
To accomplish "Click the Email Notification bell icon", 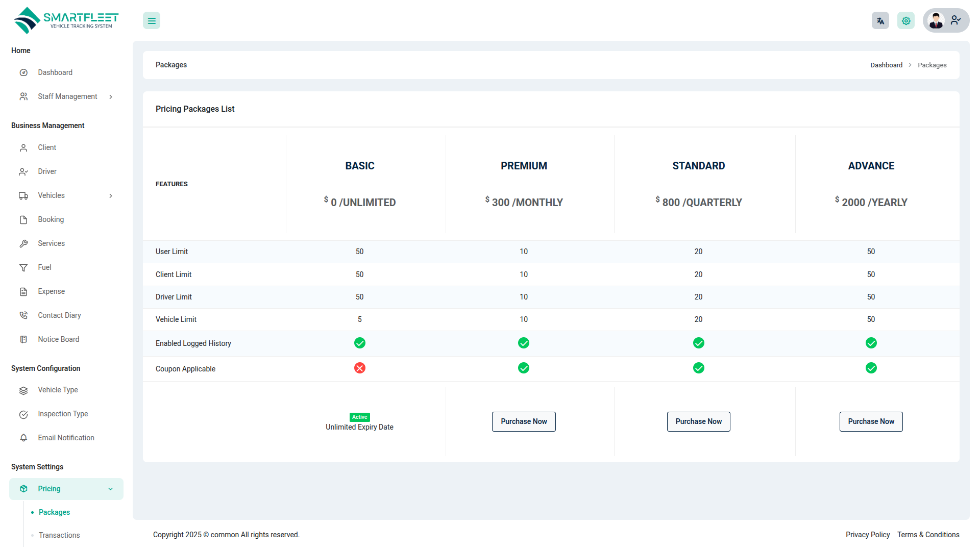I will tap(23, 438).
